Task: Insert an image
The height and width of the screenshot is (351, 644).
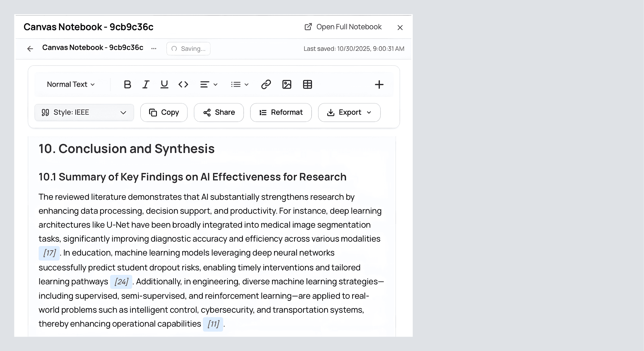Action: [x=287, y=84]
